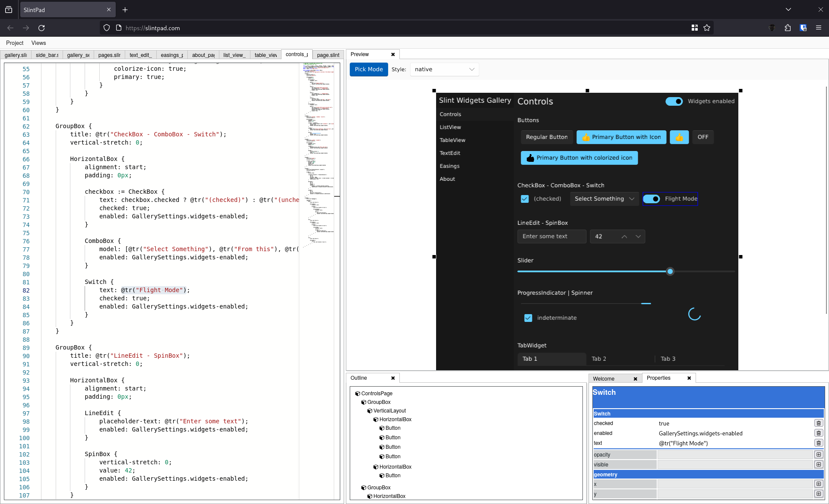Click trash icon next to checked property
The width and height of the screenshot is (829, 504).
pos(818,423)
